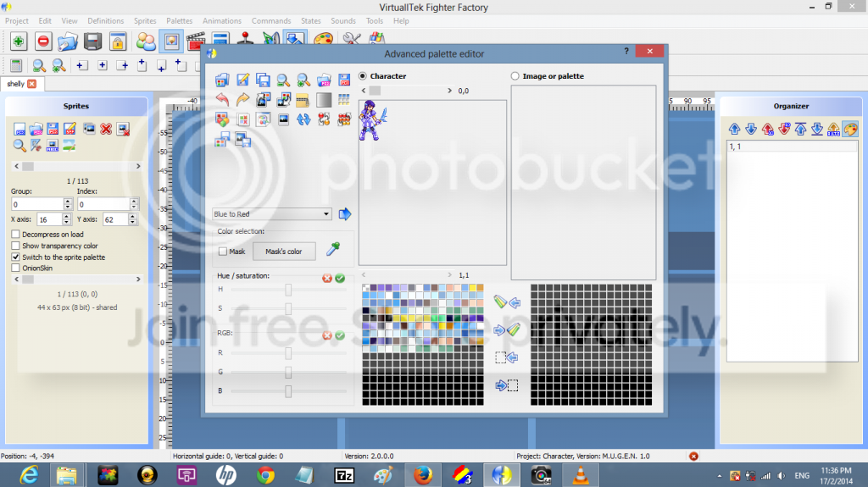
Task: Open Firefox from the taskbar
Action: (422, 475)
